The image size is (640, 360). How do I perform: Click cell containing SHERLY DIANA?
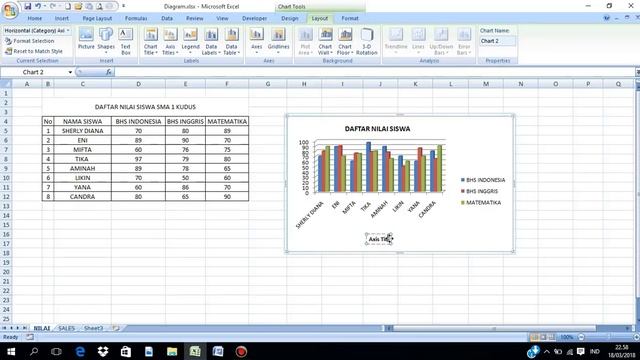pyautogui.click(x=82, y=131)
